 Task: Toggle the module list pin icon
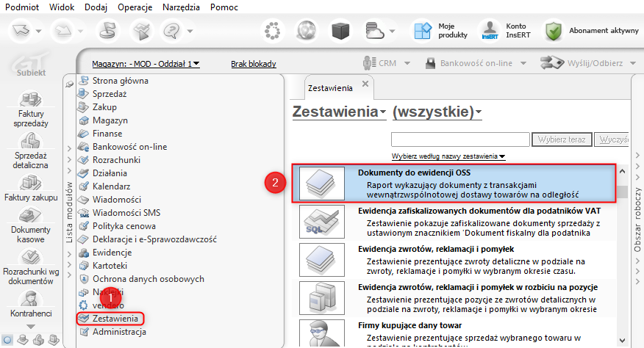[x=69, y=84]
